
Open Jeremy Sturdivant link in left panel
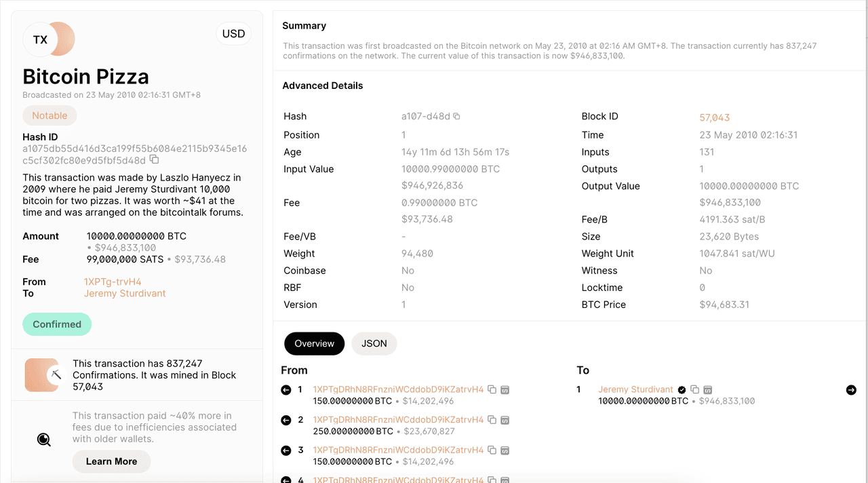coord(125,294)
